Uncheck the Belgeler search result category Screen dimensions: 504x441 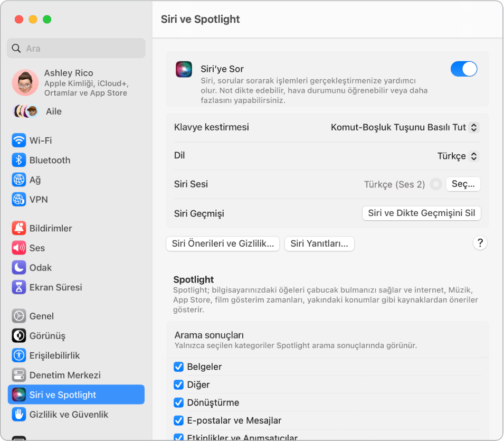(178, 367)
